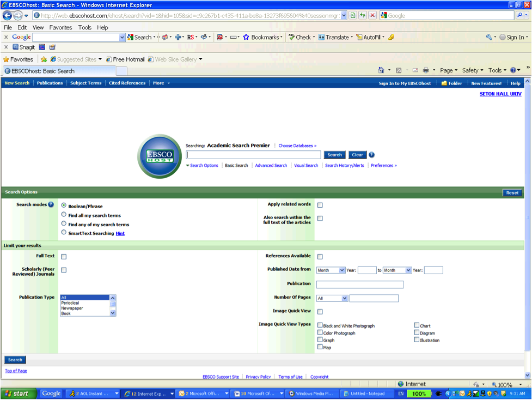Open Google toolbar wrench settings
Image resolution: width=532 pixels, height=400 pixels.
point(489,37)
